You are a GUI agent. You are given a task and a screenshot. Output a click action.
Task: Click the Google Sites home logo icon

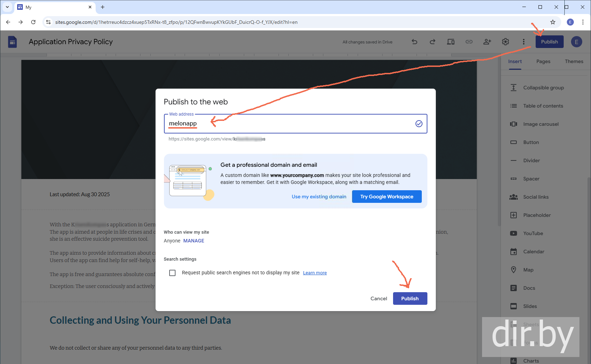tap(12, 42)
